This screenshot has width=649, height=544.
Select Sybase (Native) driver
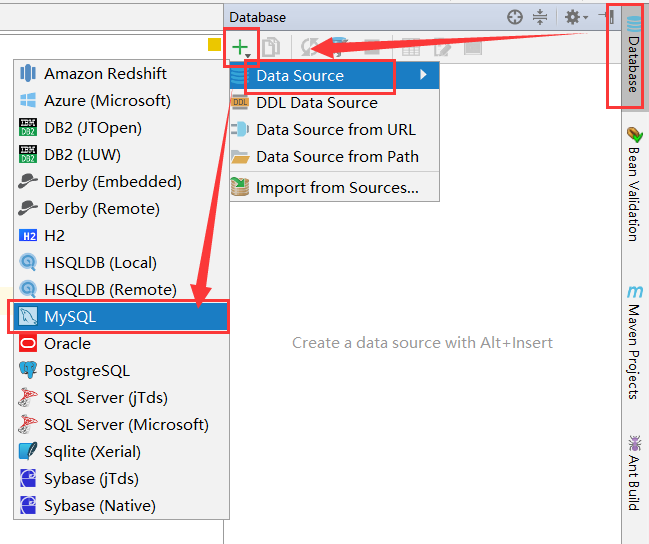[121, 505]
